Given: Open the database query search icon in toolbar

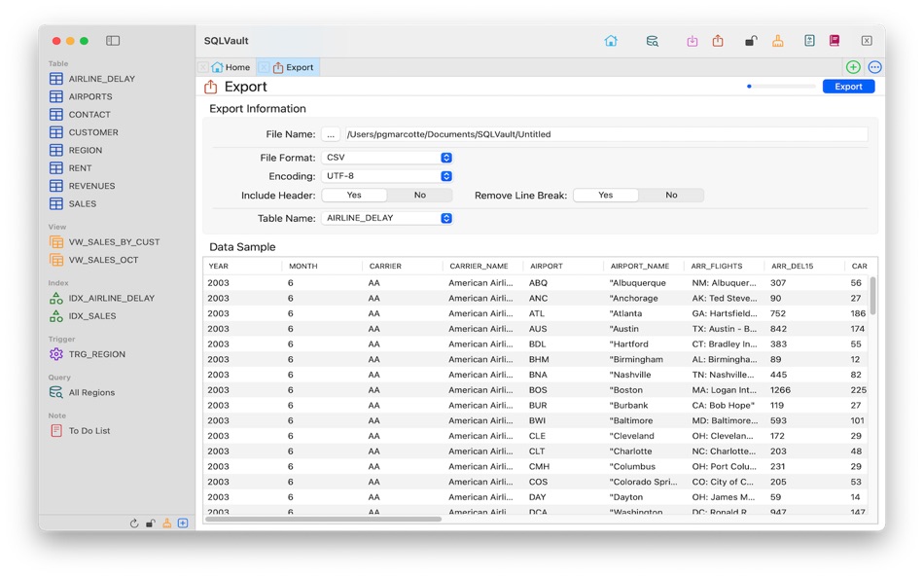Looking at the screenshot, I should 652,41.
